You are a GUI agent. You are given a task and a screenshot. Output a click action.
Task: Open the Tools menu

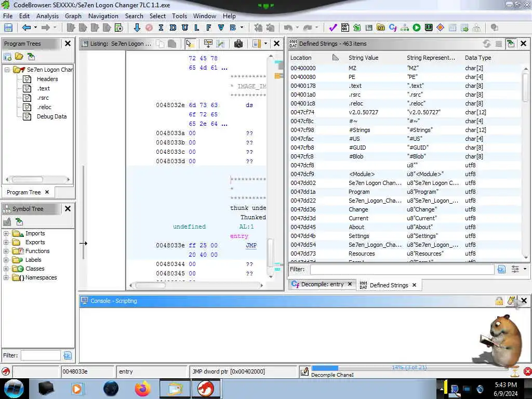[179, 16]
